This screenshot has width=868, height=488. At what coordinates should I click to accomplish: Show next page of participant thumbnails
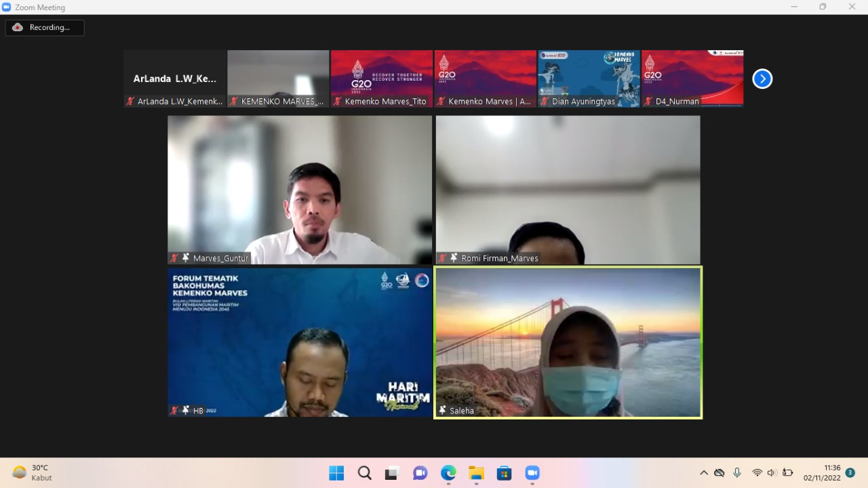click(762, 79)
